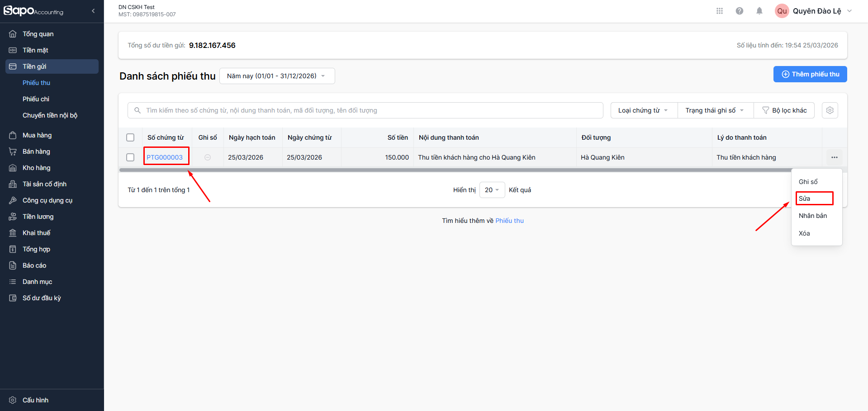Click the Ghi sổ status icon in row

[x=208, y=157]
